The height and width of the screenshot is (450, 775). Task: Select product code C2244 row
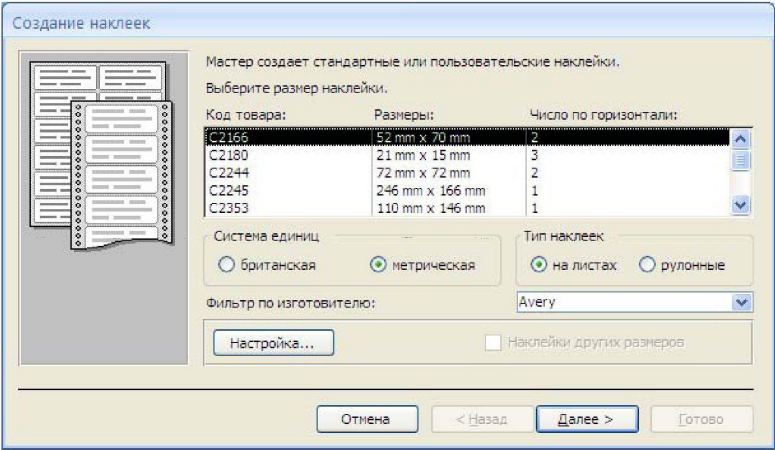(x=467, y=173)
